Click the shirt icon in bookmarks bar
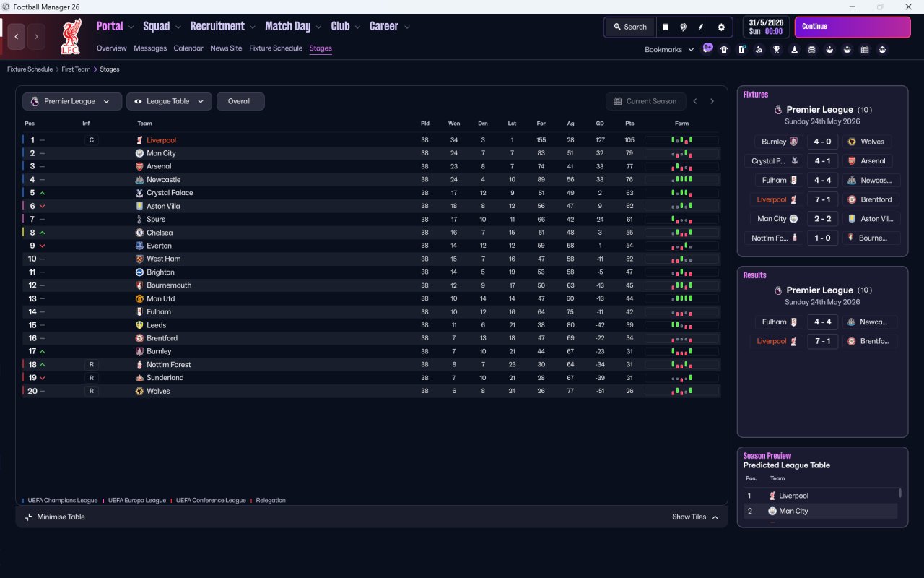Screen dimensions: 924x578 pyautogui.click(x=724, y=50)
